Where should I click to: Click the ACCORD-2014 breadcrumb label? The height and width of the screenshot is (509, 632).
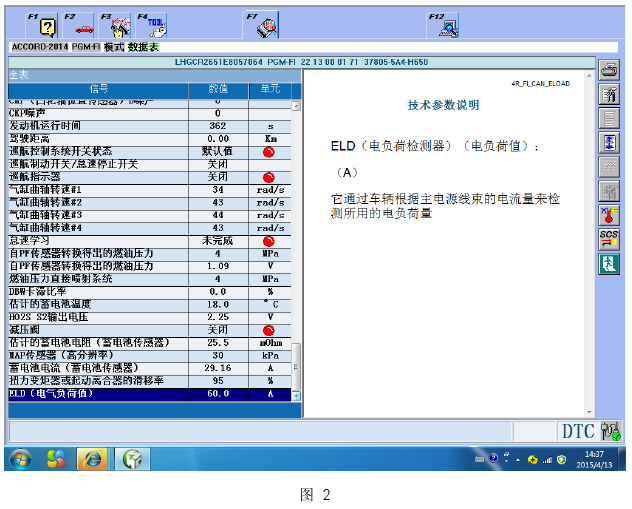click(40, 47)
